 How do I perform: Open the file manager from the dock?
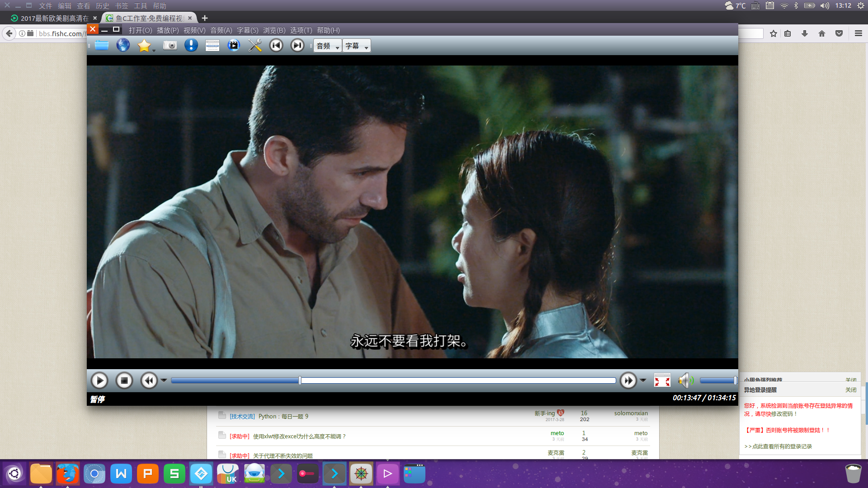[41, 474]
